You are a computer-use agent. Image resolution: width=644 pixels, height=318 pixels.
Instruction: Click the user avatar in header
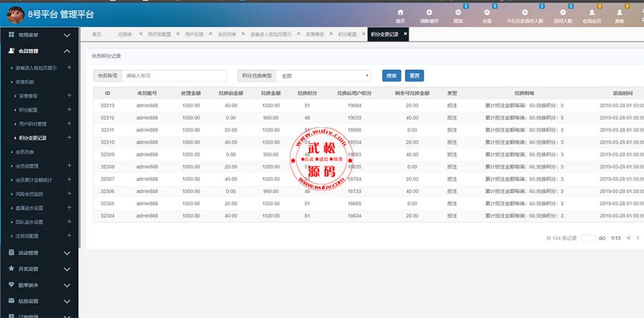[16, 15]
